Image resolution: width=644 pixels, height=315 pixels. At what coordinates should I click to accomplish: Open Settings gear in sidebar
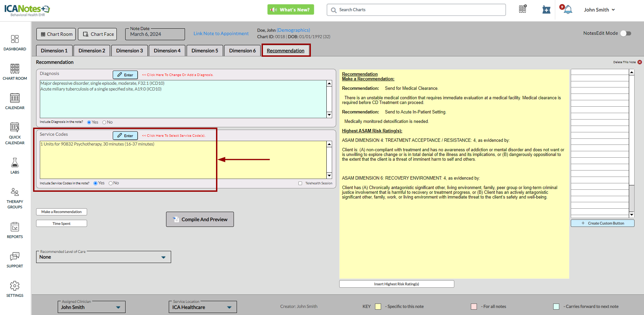(x=15, y=286)
